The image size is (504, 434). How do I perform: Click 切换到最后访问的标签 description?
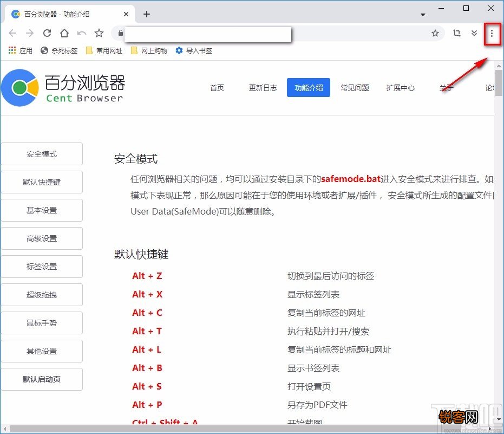(x=331, y=276)
